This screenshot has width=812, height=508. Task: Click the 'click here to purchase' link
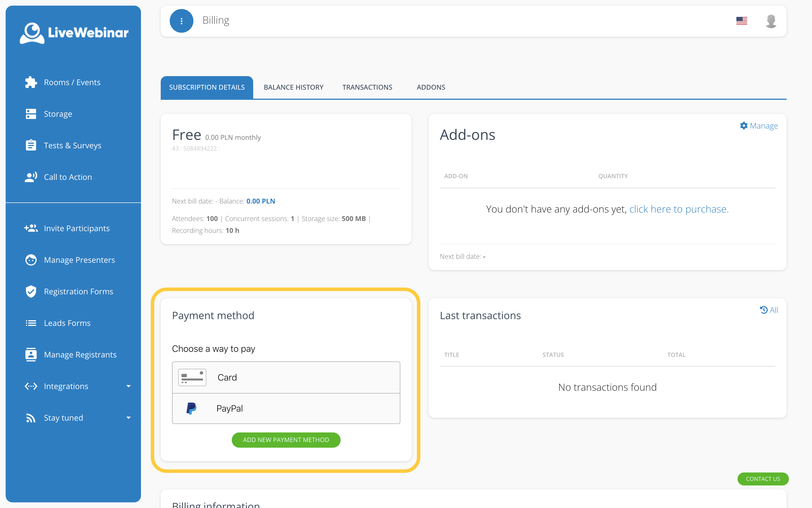pos(679,209)
